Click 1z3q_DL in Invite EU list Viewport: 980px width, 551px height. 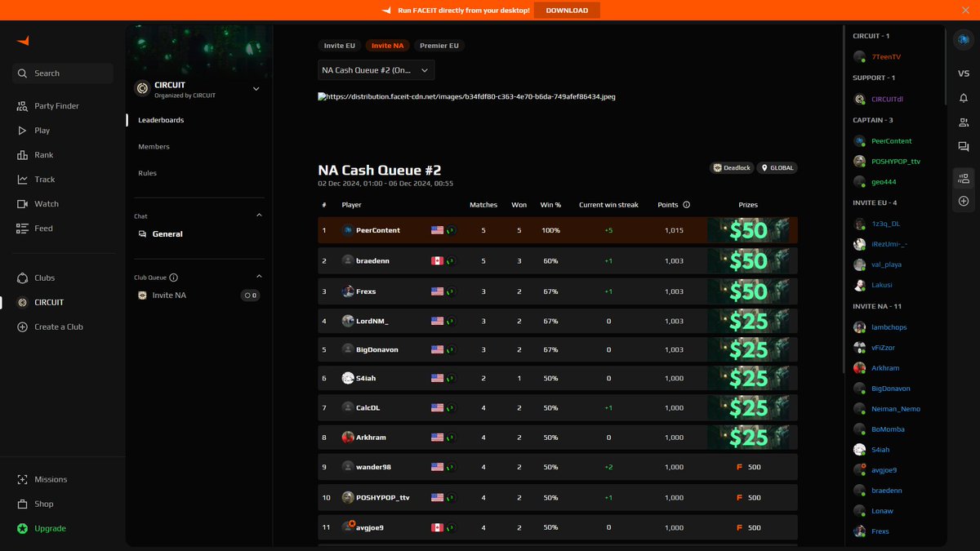886,224
